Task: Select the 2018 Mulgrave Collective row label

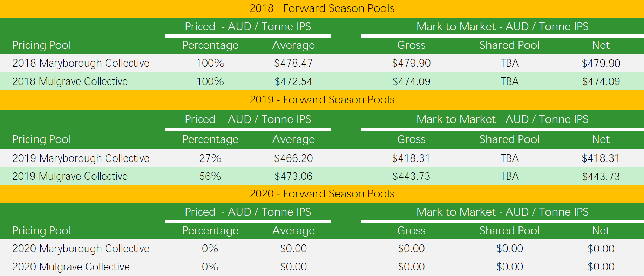Action: 70,81
